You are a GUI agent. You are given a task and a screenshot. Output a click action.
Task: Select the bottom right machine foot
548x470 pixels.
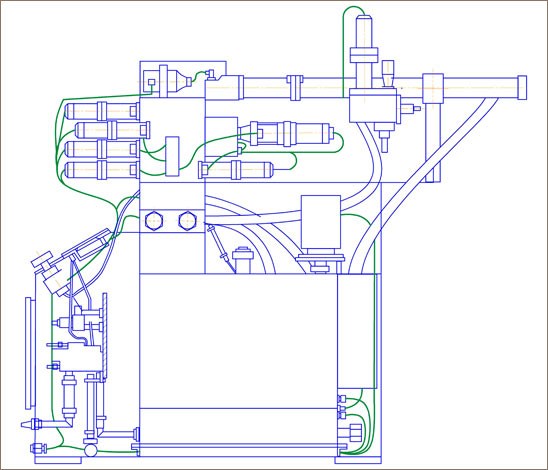358,460
